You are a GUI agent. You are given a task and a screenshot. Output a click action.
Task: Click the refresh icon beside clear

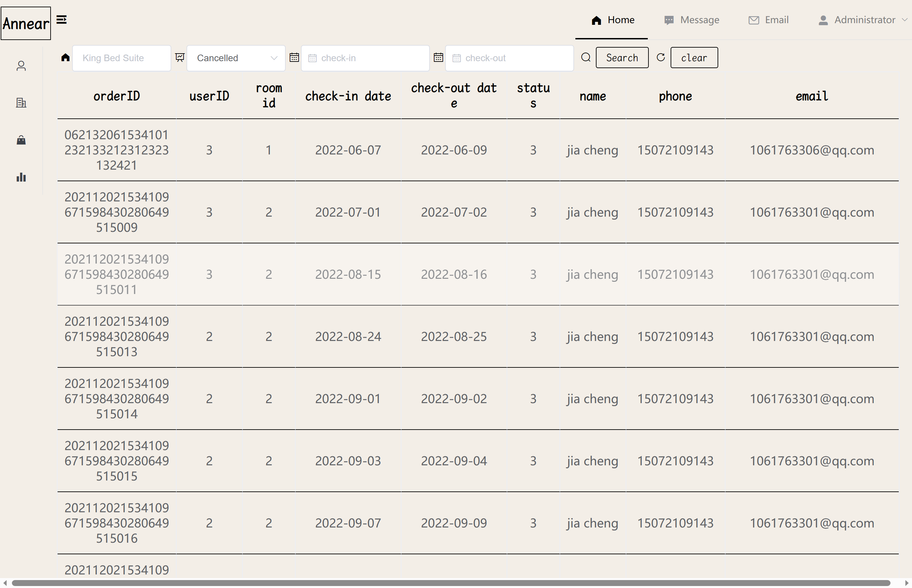661,57
